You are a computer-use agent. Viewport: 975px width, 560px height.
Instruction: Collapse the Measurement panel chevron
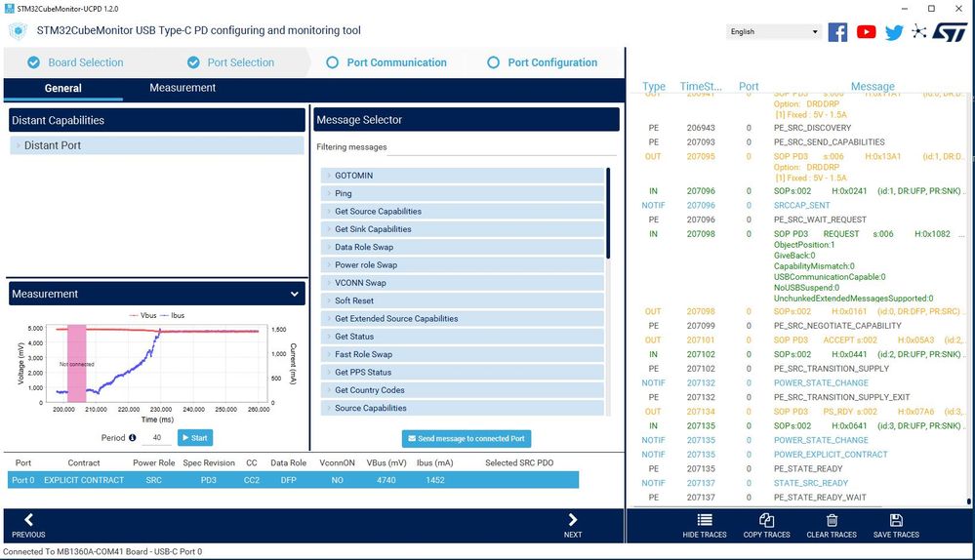[x=294, y=294]
